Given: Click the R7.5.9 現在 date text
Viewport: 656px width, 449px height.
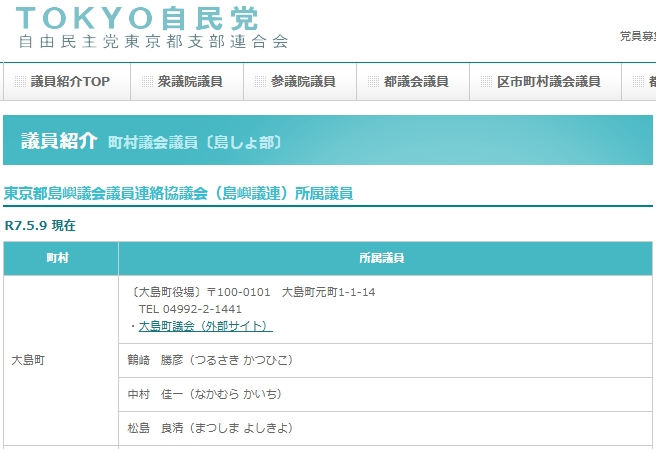Looking at the screenshot, I should pyautogui.click(x=40, y=226).
